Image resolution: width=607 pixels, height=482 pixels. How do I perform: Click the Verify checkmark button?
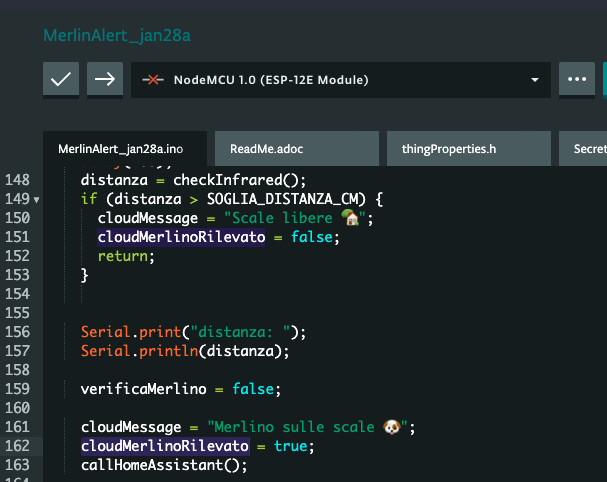click(61, 79)
